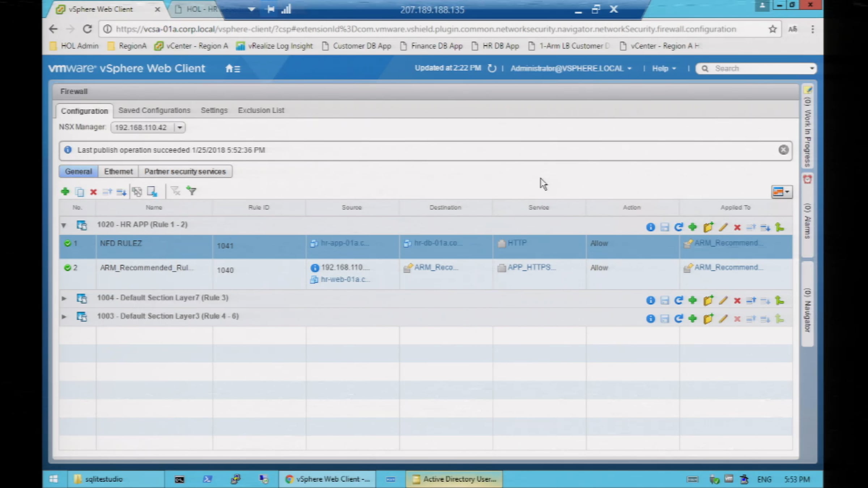868x488 pixels.
Task: Select the Partner security services tab
Action: (185, 172)
